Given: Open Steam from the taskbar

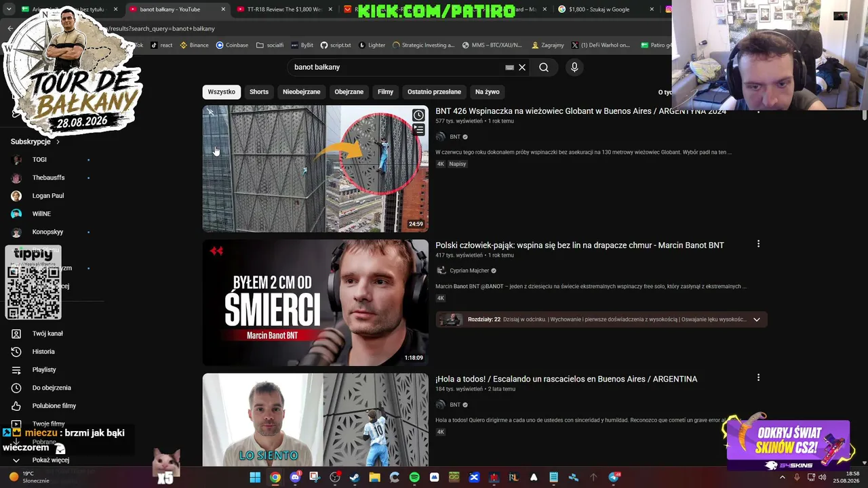Looking at the screenshot, I should [x=355, y=477].
